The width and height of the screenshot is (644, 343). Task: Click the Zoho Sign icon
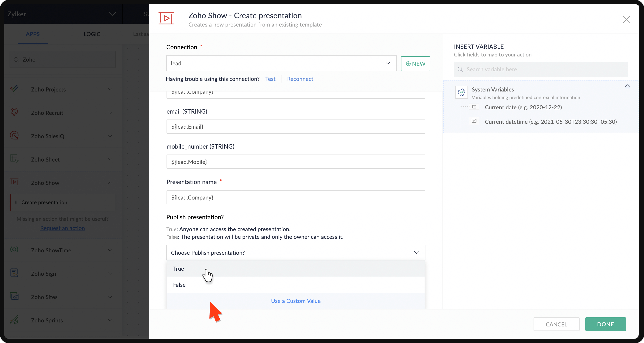(x=14, y=273)
